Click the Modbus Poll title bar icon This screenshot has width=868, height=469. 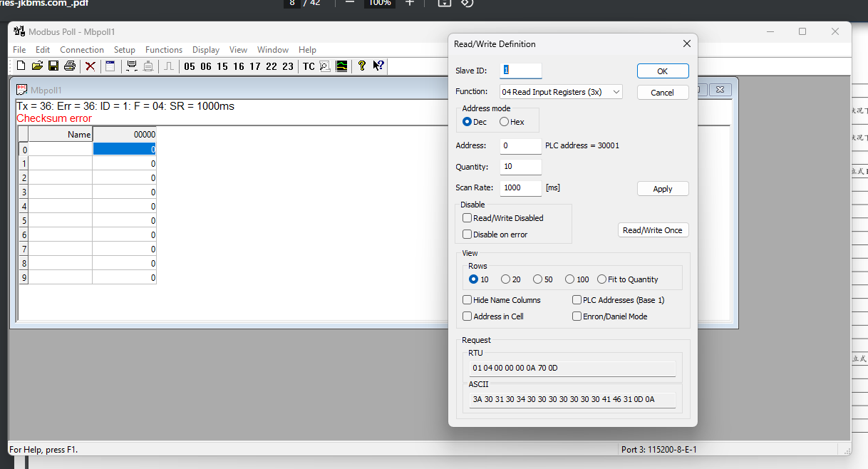click(x=19, y=31)
